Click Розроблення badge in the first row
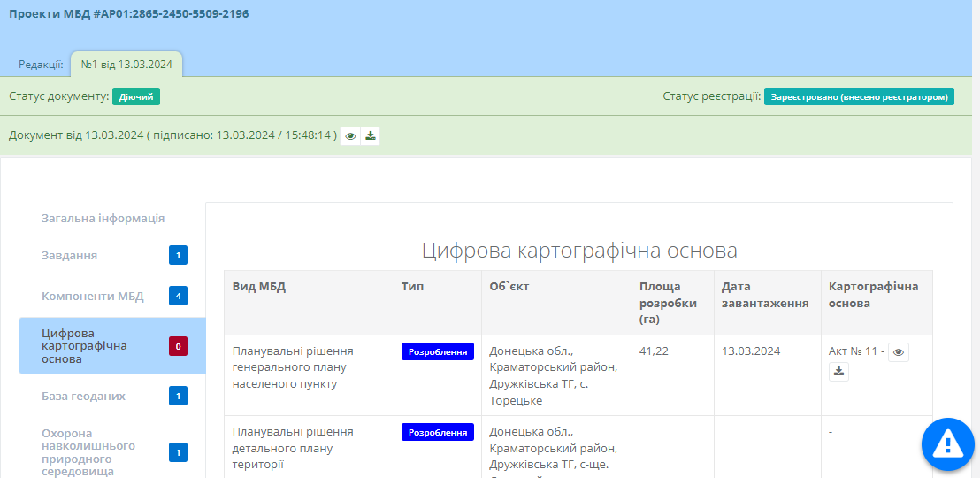 pyautogui.click(x=437, y=351)
